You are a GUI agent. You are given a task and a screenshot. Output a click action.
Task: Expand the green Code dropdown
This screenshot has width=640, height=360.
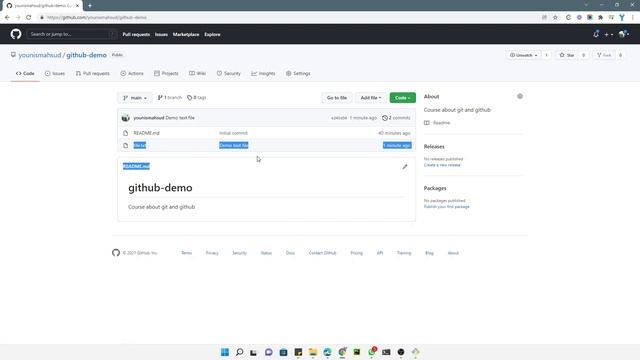(x=402, y=98)
